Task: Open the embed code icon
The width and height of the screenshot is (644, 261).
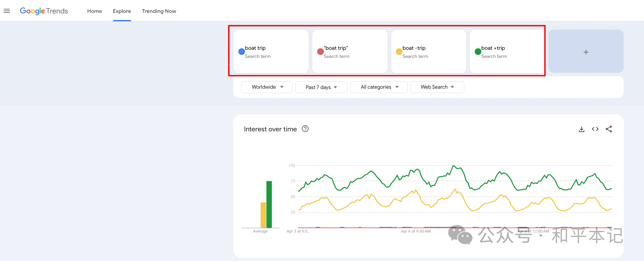Action: 595,129
